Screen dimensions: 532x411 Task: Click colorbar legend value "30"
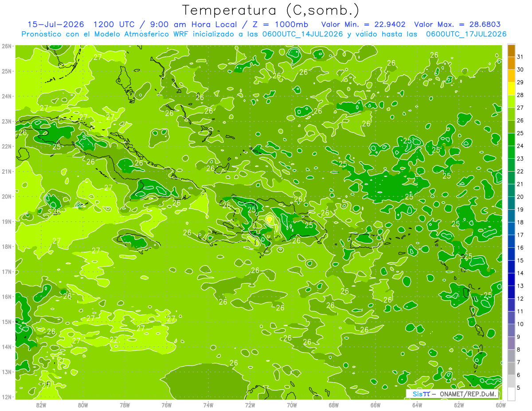tap(520, 70)
